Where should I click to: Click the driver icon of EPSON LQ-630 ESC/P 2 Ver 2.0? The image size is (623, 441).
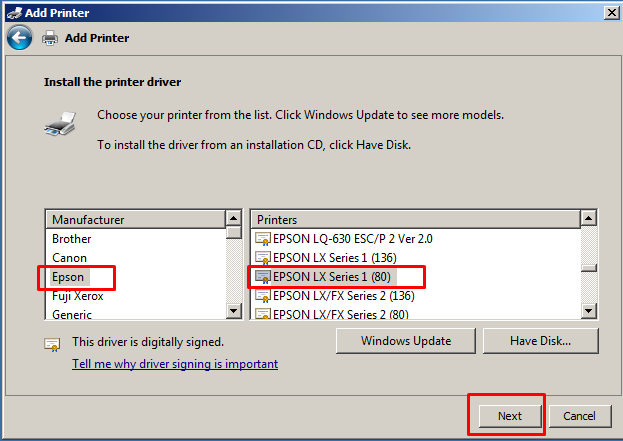click(263, 239)
